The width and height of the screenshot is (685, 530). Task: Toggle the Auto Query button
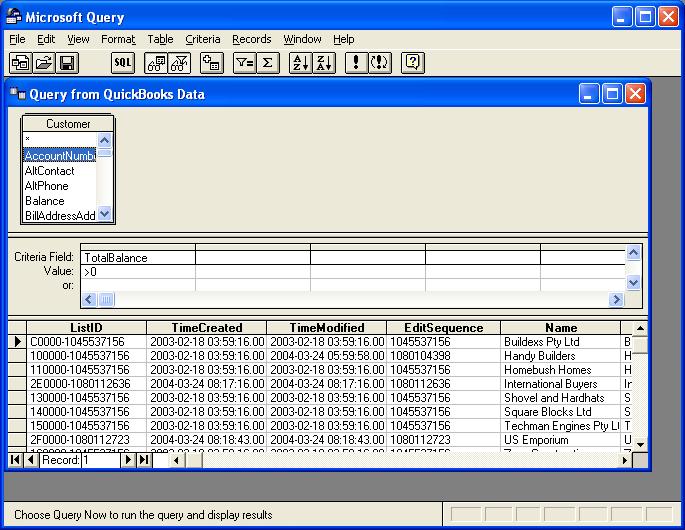tap(379, 63)
